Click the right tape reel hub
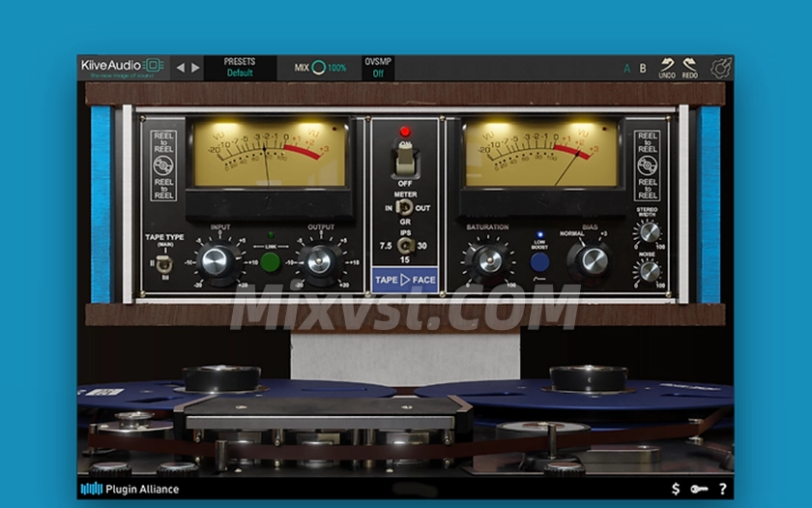The height and width of the screenshot is (508, 812). [589, 378]
